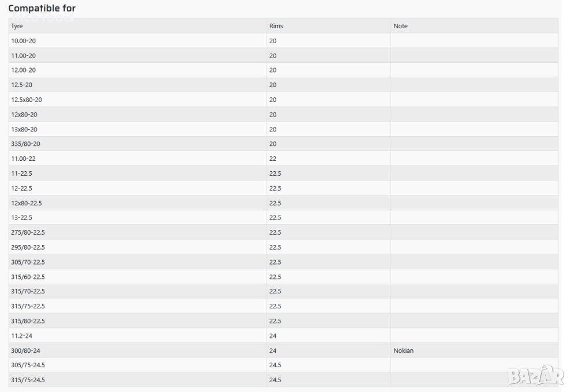The height and width of the screenshot is (392, 571).
Task: Click the Nokian note cell
Action: pos(403,350)
